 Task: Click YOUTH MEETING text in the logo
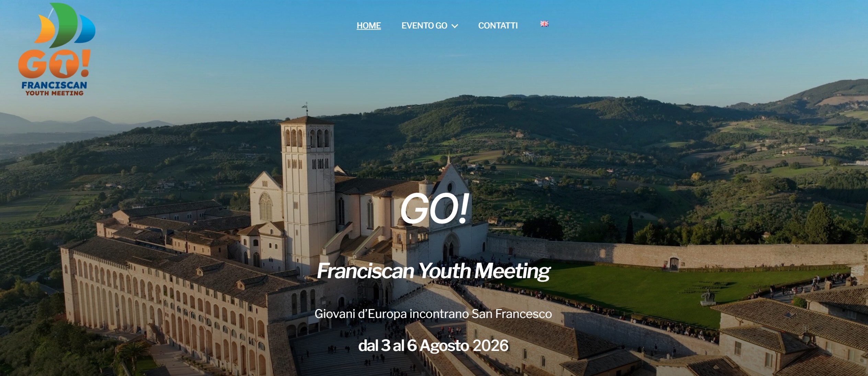[54, 93]
